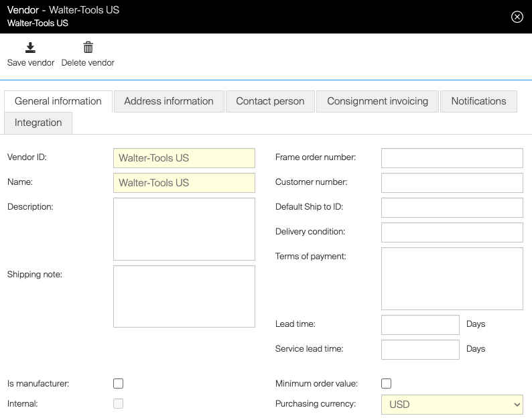Click the Vendor ID field
The height and width of the screenshot is (418, 532).
click(184, 158)
